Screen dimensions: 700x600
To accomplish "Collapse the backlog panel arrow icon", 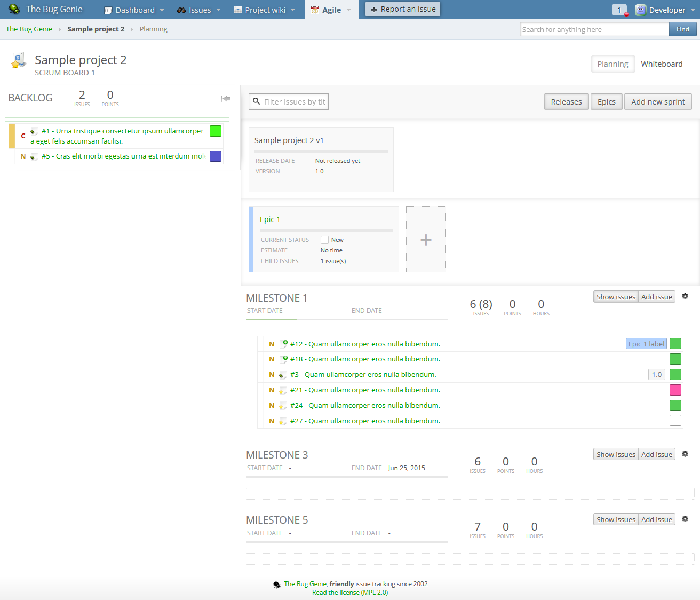I will [x=226, y=98].
